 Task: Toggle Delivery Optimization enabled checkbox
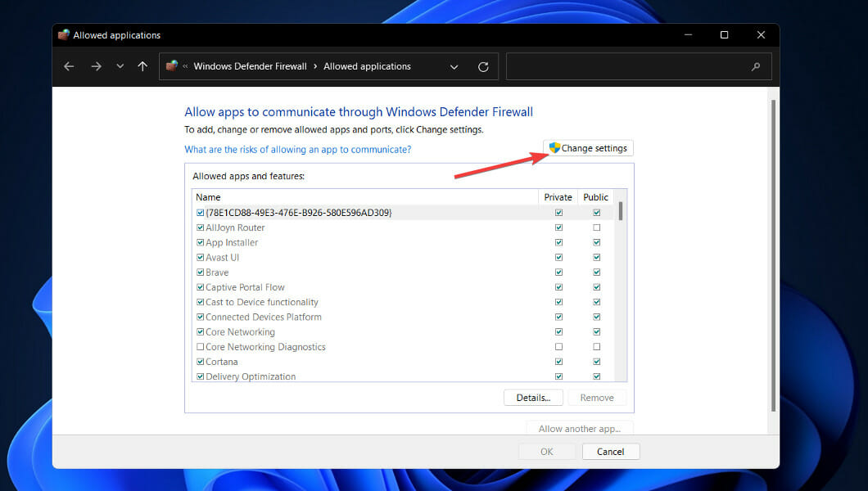coord(200,376)
